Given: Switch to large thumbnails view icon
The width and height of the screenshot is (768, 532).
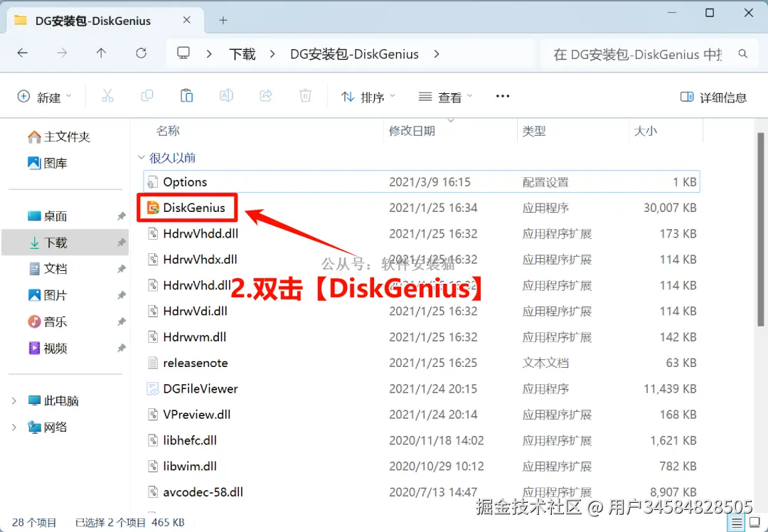Looking at the screenshot, I should pyautogui.click(x=754, y=523).
